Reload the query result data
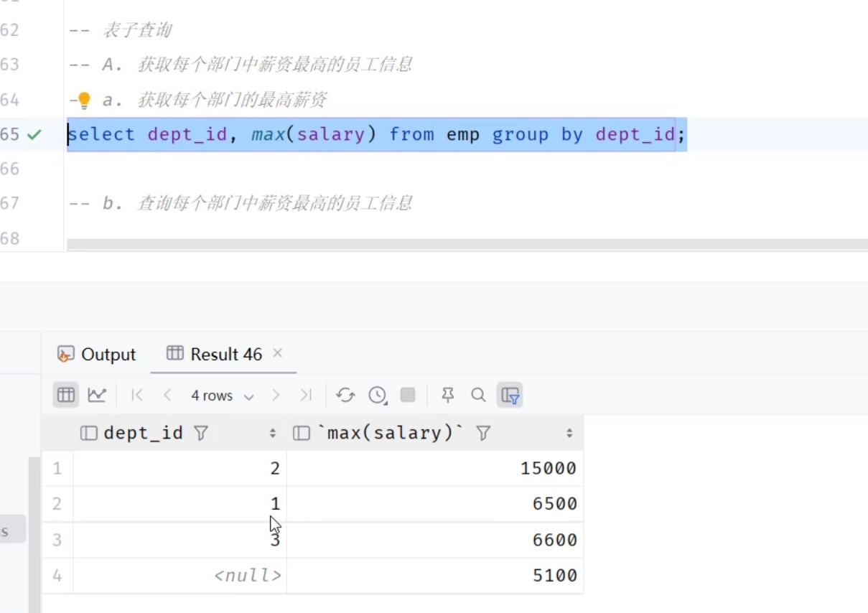This screenshot has height=613, width=868. pos(345,395)
